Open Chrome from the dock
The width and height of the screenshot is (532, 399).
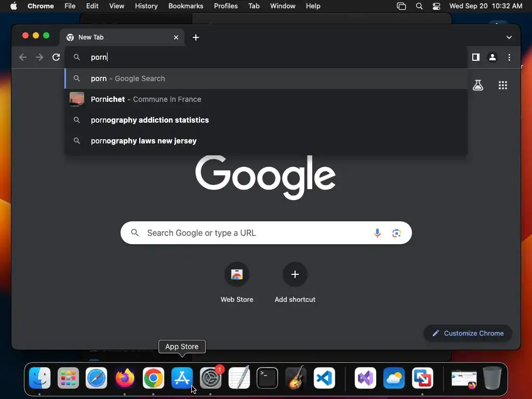click(x=153, y=378)
